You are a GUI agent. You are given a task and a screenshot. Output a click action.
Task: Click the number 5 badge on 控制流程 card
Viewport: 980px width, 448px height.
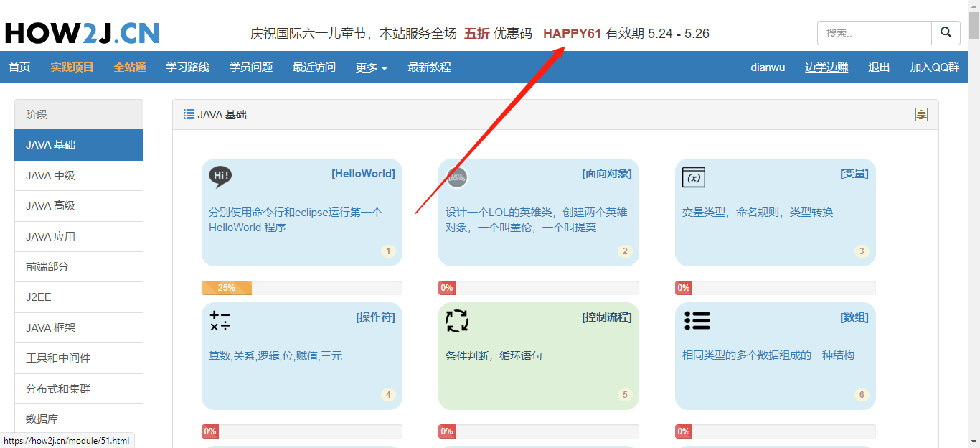point(625,395)
